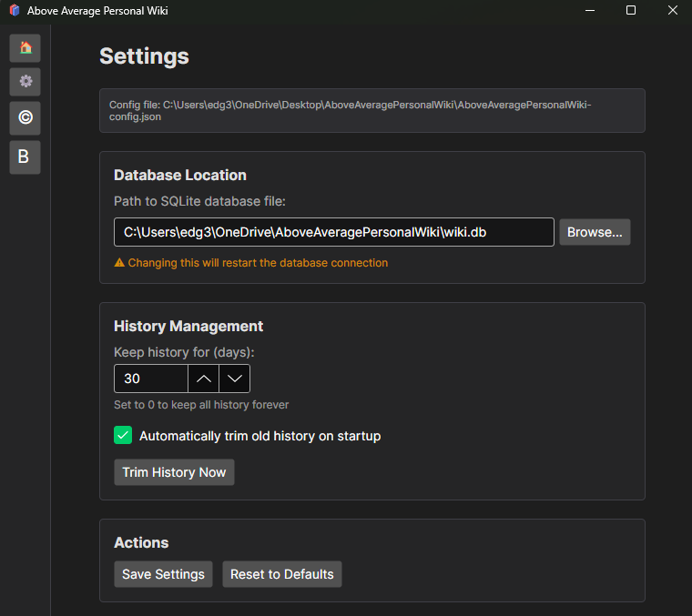Click the warning triangle icon

tap(119, 263)
